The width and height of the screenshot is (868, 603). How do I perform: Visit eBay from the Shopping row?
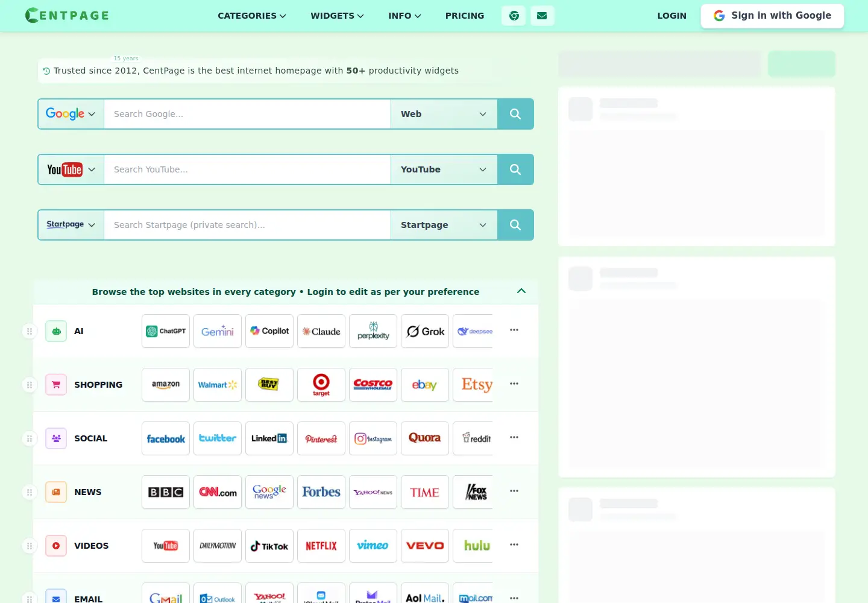pyautogui.click(x=425, y=385)
